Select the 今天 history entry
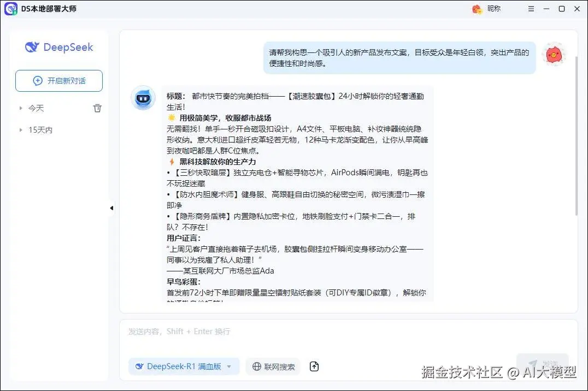The image size is (588, 391). (x=37, y=108)
